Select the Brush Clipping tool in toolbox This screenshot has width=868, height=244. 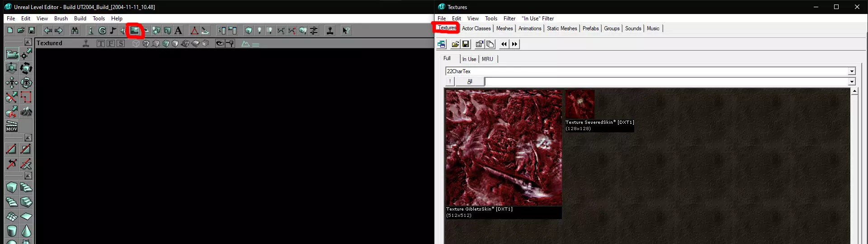12,97
